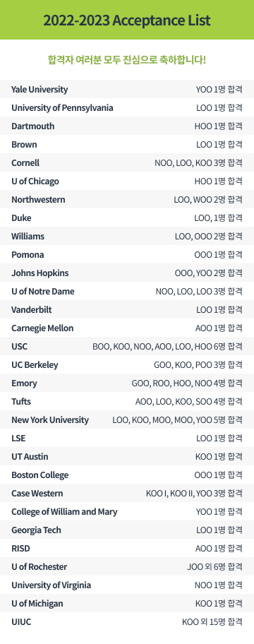254x644 pixels.
Task: Select the UIUC row
Action: [127, 622]
